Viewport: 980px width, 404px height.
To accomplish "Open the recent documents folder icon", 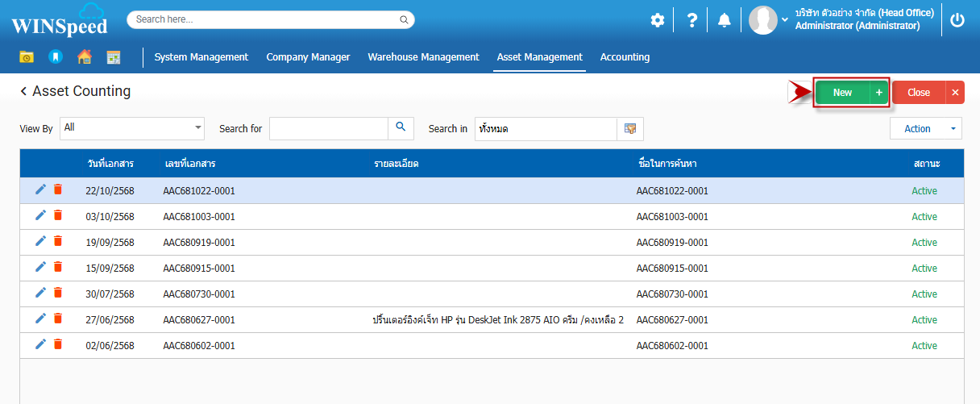I will point(27,57).
